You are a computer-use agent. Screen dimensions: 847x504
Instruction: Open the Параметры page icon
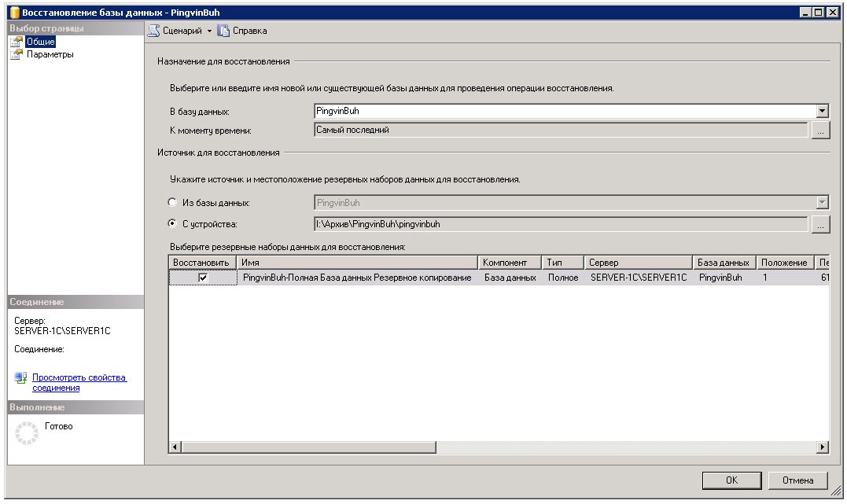[16, 54]
